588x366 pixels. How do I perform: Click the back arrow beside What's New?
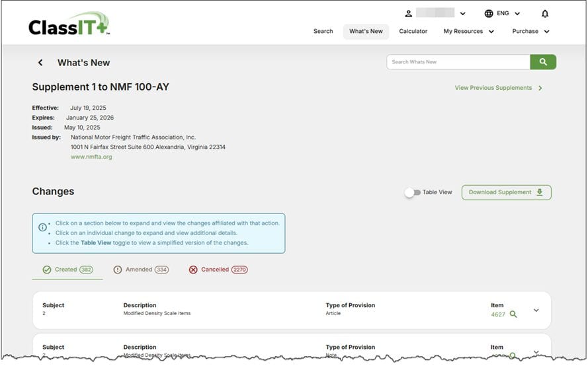pyautogui.click(x=40, y=63)
